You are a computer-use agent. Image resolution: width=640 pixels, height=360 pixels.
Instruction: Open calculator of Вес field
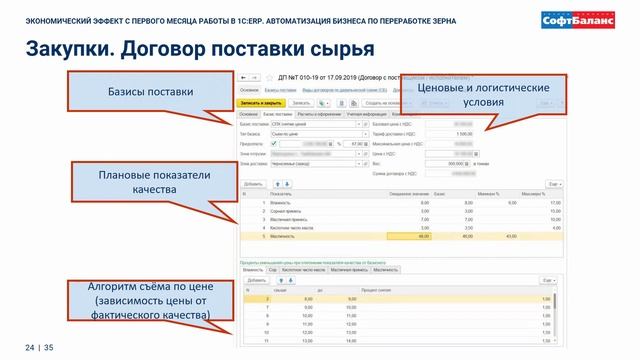(x=467, y=164)
